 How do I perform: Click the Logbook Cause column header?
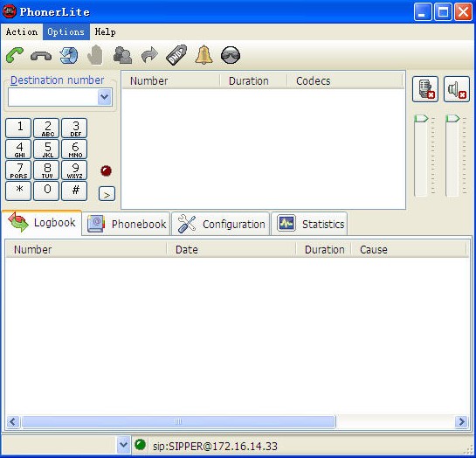coord(409,250)
